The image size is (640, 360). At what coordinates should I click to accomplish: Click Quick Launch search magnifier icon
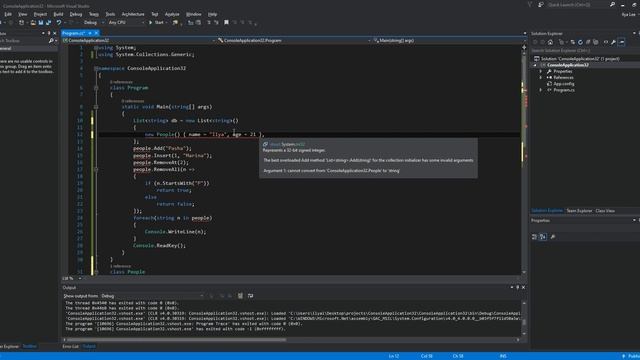pos(612,4)
